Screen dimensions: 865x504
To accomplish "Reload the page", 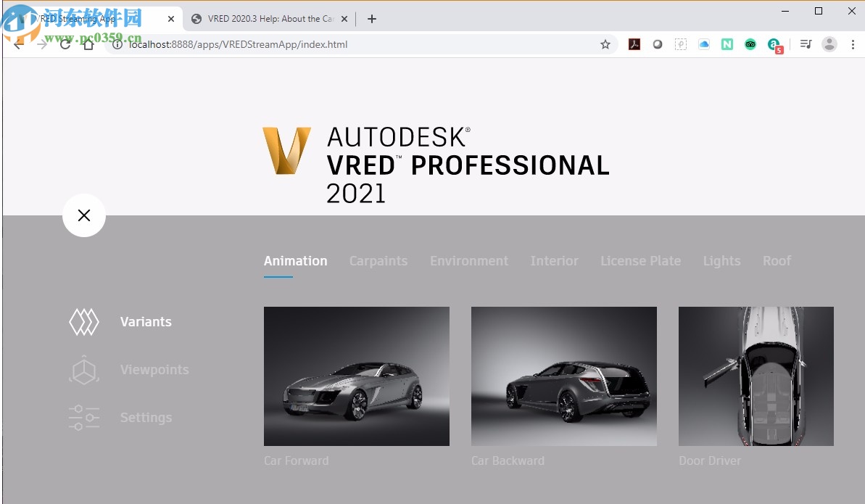I will coord(65,44).
